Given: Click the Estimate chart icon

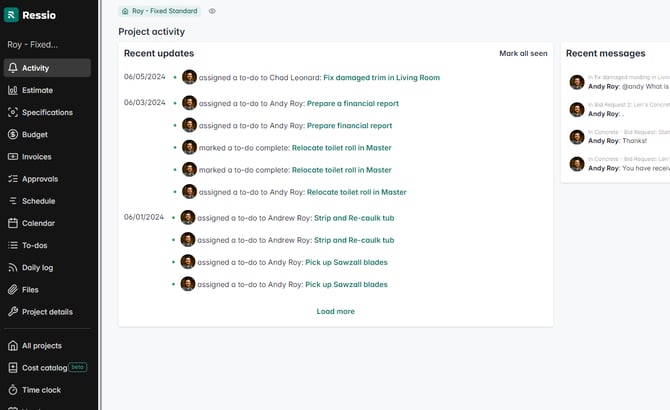Looking at the screenshot, I should 13,90.
